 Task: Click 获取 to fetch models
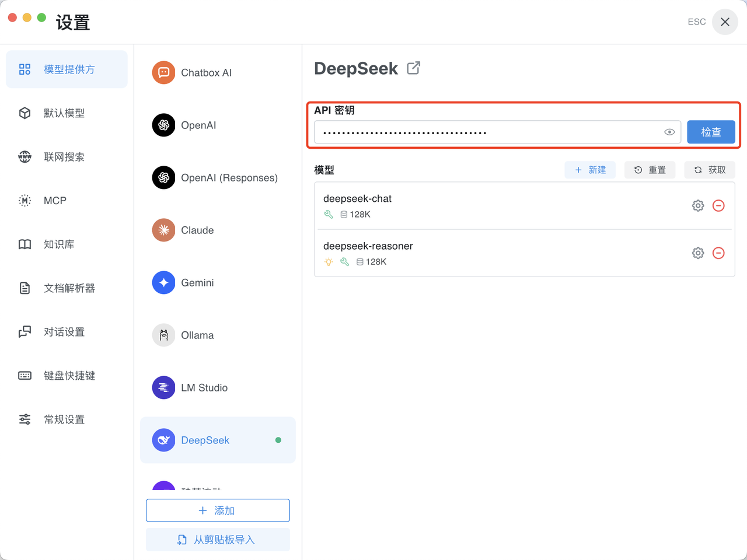709,170
